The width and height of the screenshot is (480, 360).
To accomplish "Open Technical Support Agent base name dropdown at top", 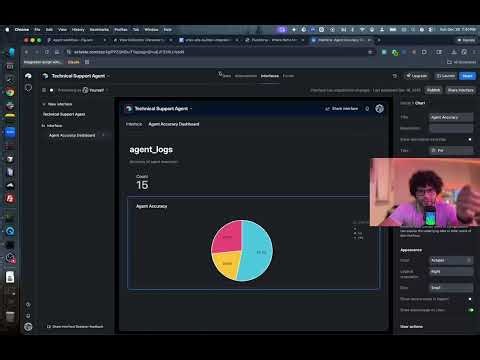I will point(80,76).
